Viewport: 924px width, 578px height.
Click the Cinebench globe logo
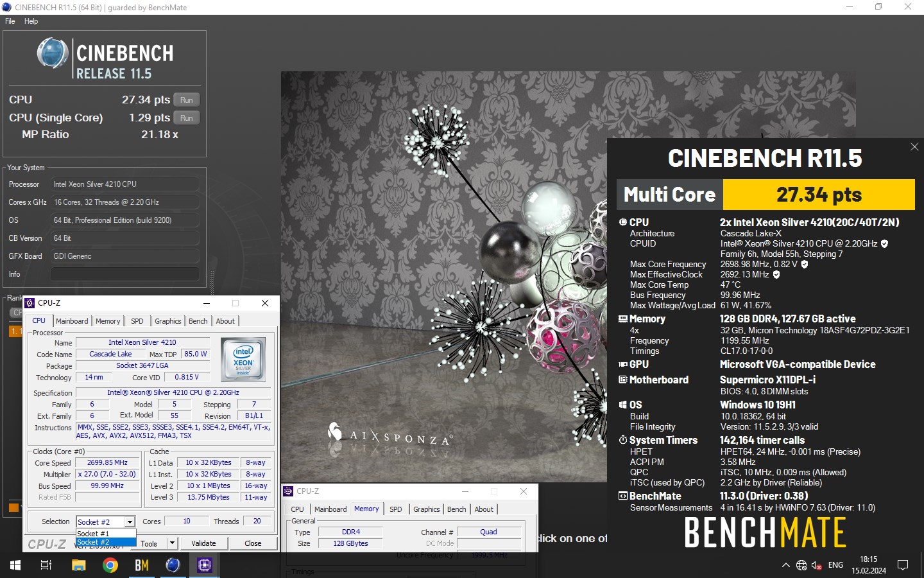53,53
